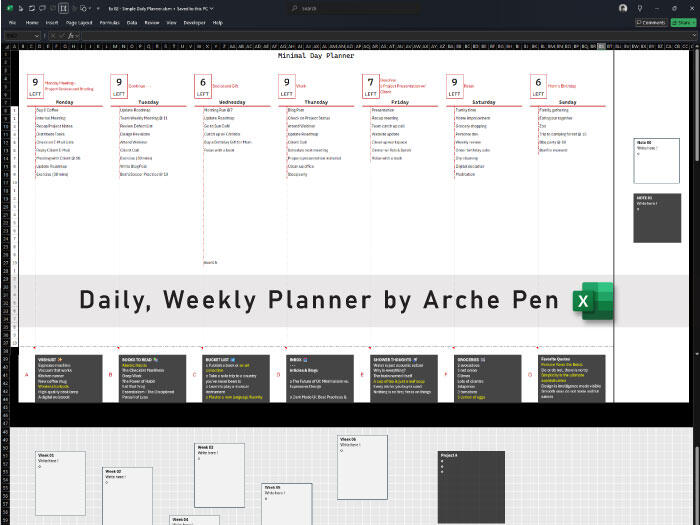Select the Week 06 note card

coord(361,466)
